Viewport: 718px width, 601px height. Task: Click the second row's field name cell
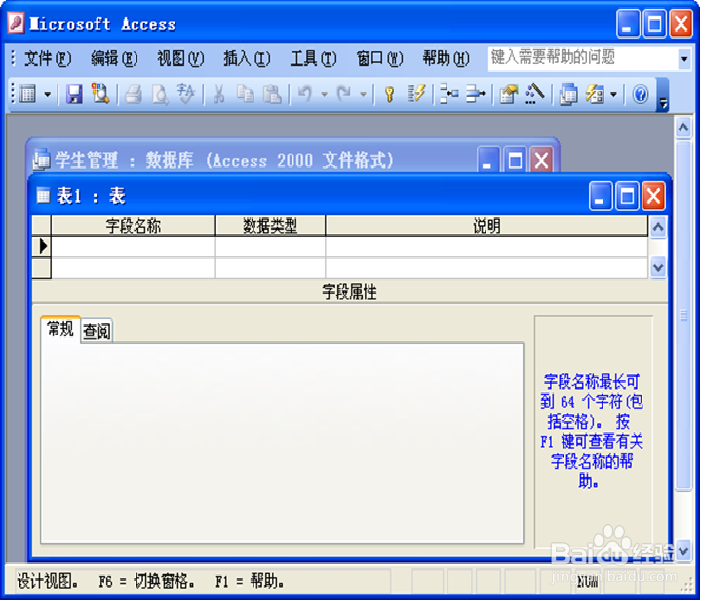[x=133, y=268]
